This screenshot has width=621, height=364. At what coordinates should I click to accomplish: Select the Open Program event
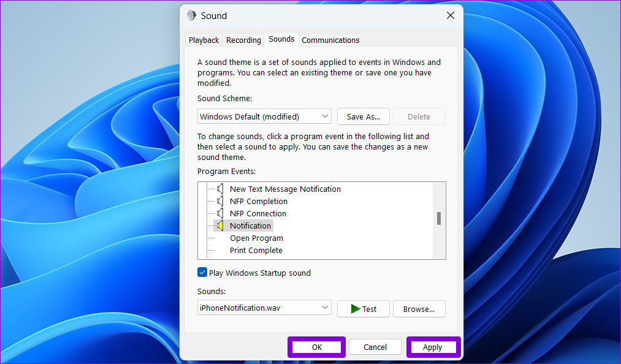(256, 238)
